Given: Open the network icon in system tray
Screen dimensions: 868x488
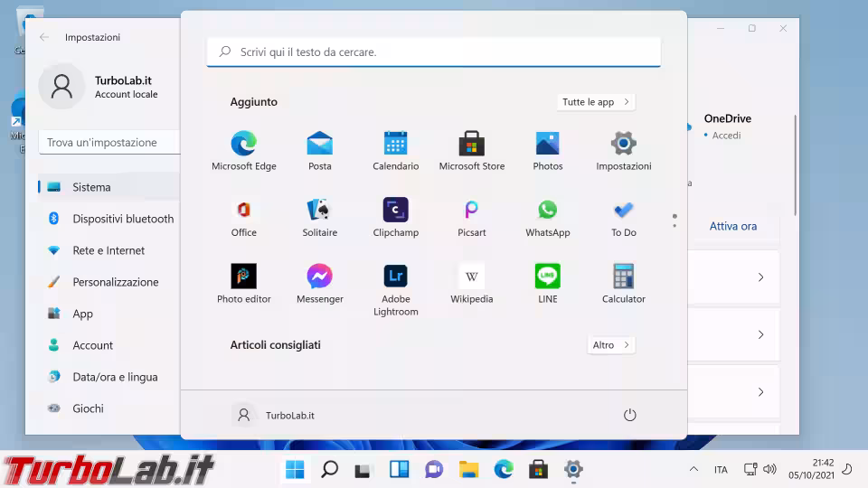Looking at the screenshot, I should coord(750,469).
